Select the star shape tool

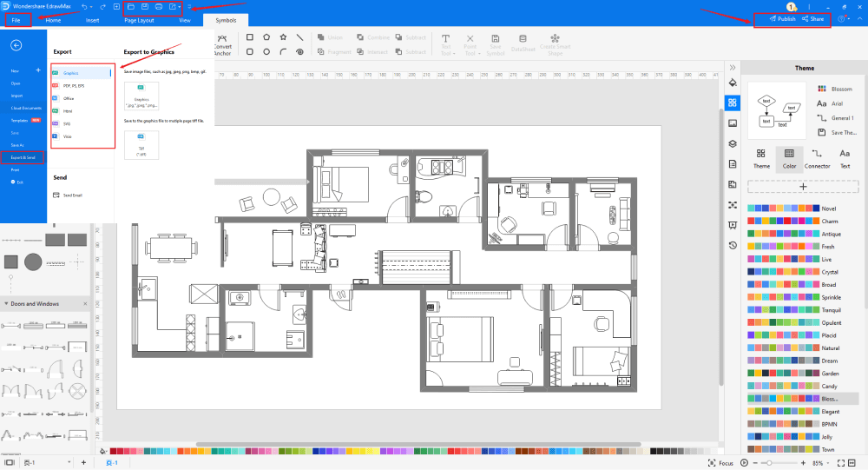click(284, 37)
